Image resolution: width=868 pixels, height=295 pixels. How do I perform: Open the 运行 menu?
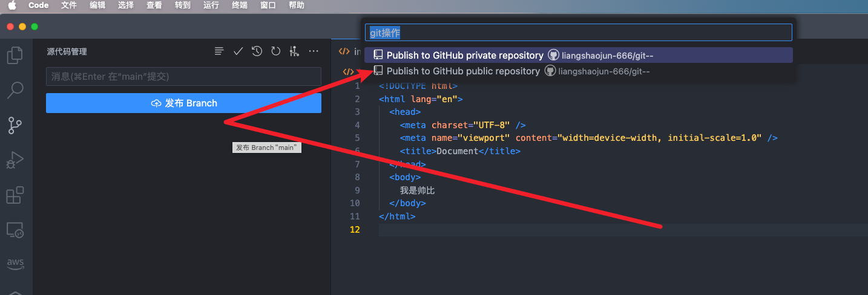[x=211, y=5]
